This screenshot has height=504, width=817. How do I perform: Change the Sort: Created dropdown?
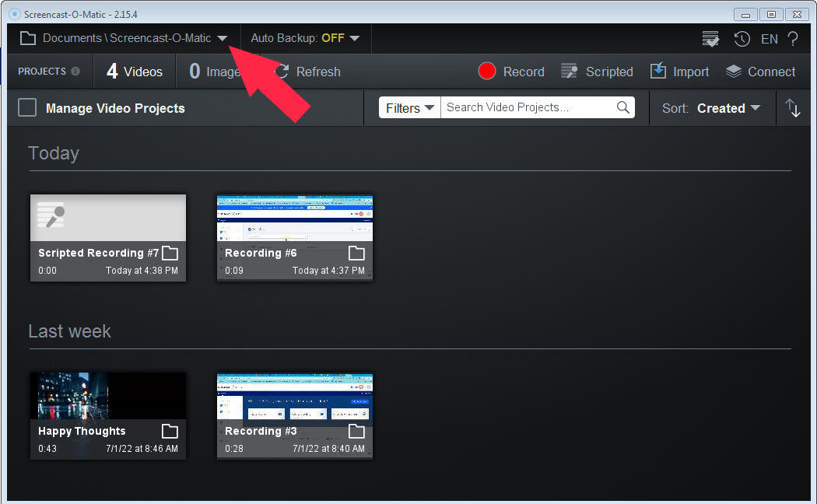click(711, 108)
